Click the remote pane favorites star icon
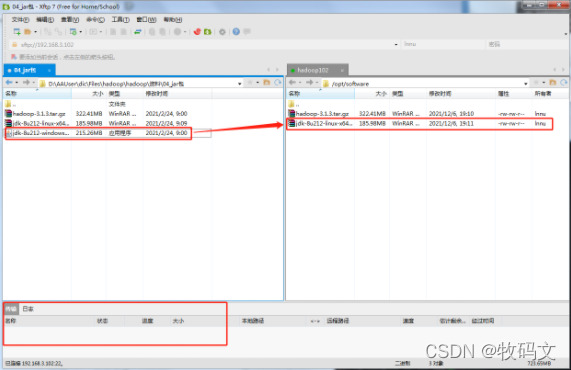Image resolution: width=571 pixels, height=370 pixels. click(x=536, y=83)
